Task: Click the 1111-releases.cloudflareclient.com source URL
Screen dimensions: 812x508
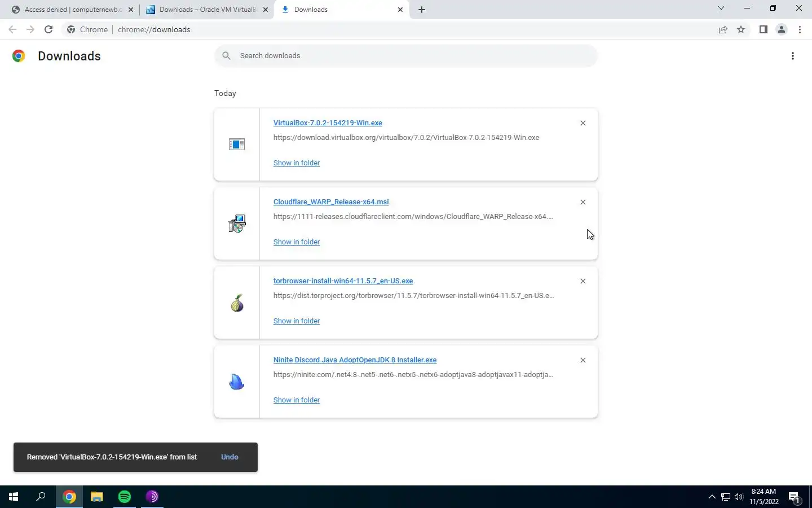Action: [x=413, y=217]
